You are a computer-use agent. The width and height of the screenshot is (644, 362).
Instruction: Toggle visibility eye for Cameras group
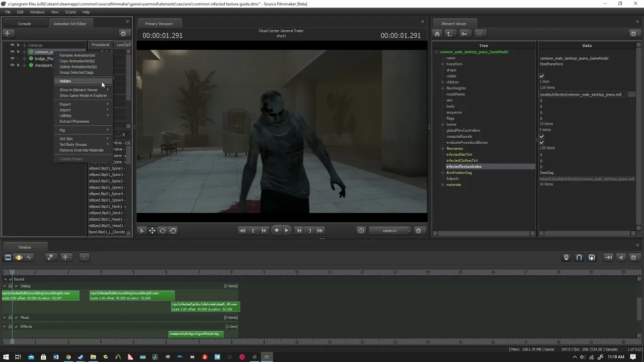pyautogui.click(x=13, y=45)
